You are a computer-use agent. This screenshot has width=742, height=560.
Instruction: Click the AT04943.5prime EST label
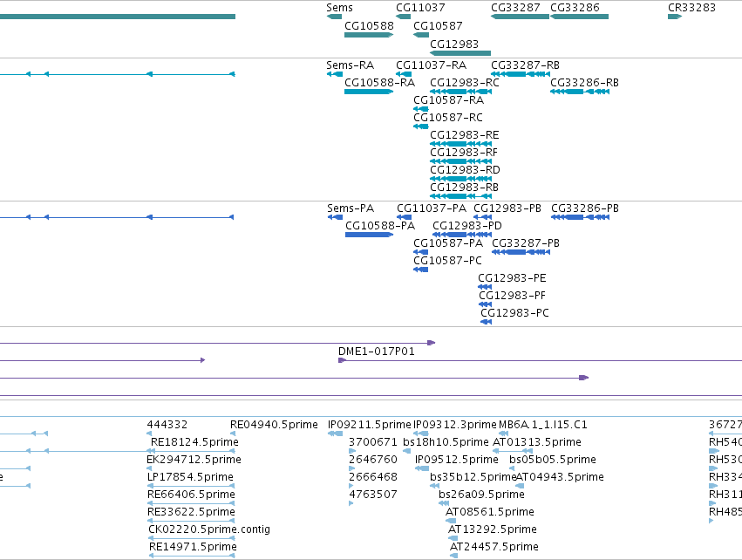pos(560,478)
